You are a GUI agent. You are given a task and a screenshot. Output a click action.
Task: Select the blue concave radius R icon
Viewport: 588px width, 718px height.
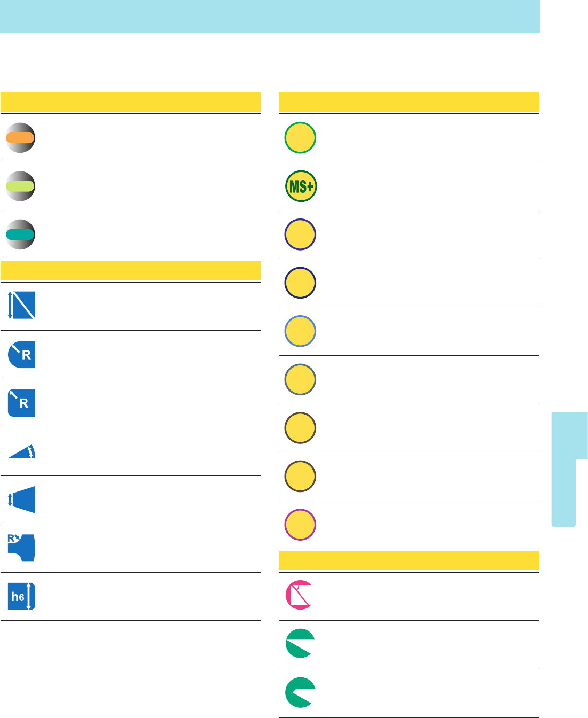21,548
